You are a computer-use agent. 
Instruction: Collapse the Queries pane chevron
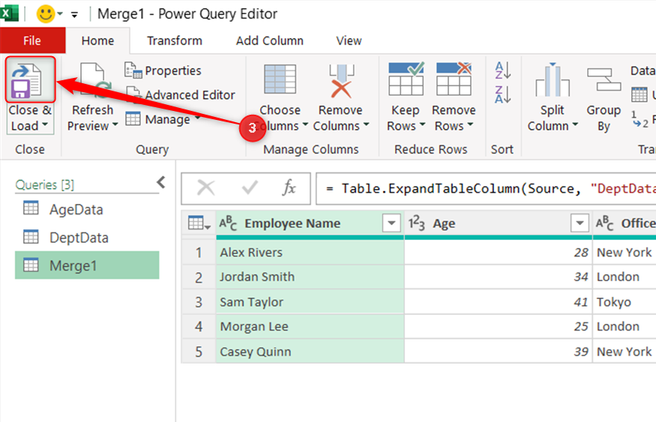click(x=161, y=182)
